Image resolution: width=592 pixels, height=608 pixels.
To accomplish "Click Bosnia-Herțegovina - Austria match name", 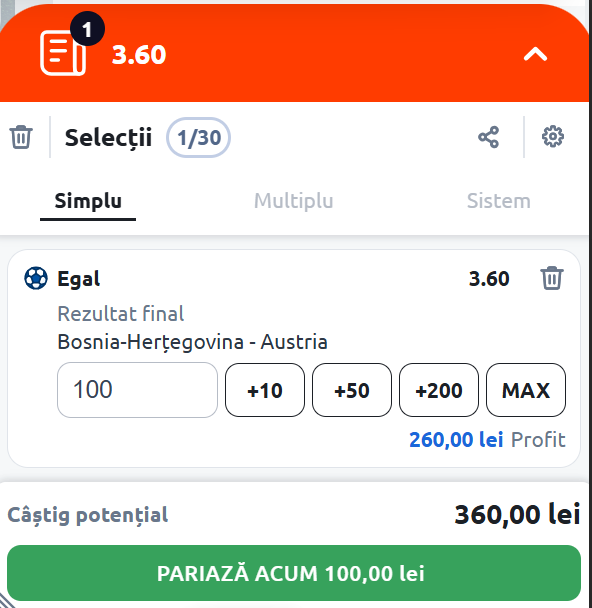I will click(192, 342).
